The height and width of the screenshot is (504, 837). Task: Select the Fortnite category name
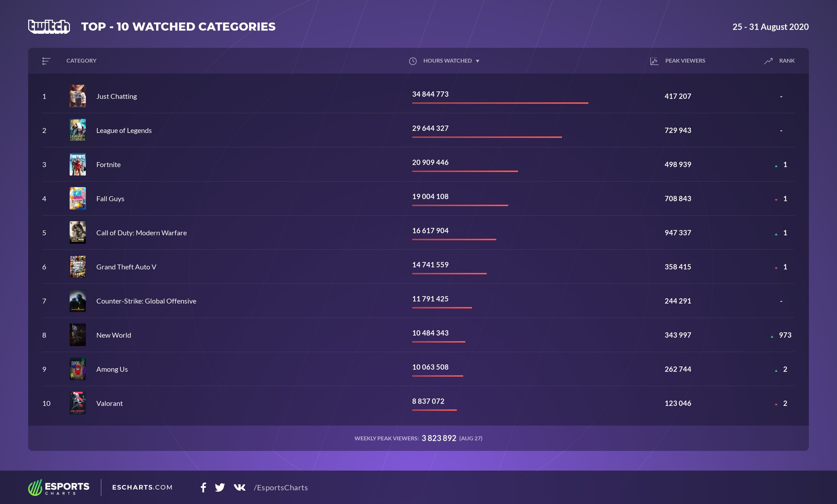click(108, 165)
